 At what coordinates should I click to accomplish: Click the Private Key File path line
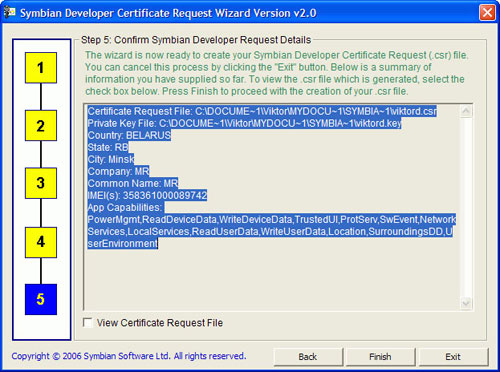(x=244, y=123)
